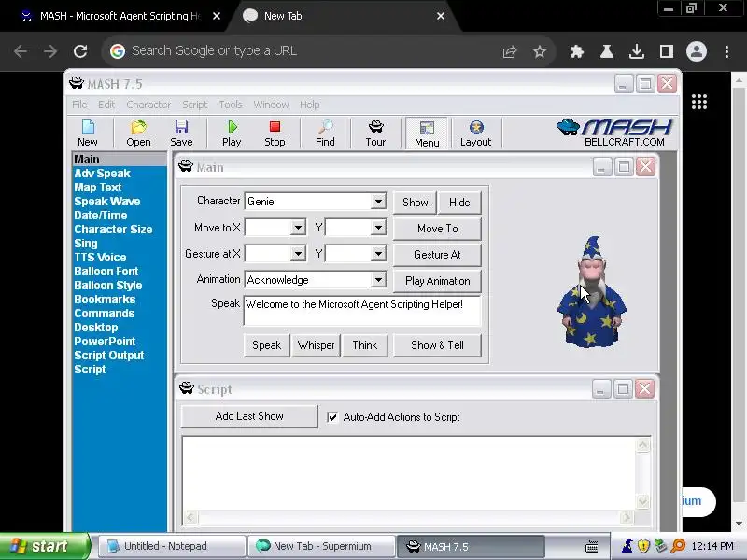Click inside the Speak text field
Viewport: 747px width, 560px height.
[362, 311]
